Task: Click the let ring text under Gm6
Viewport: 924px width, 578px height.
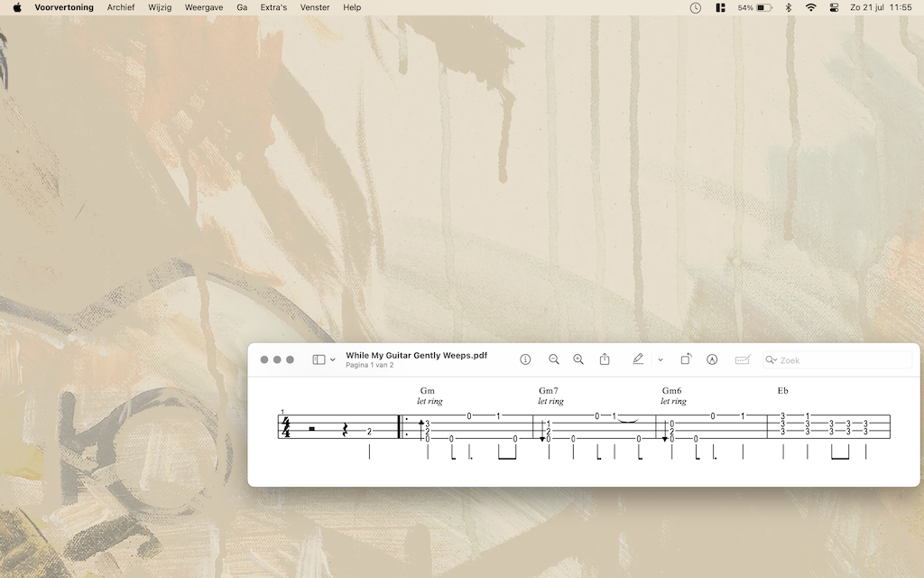Action: point(673,401)
